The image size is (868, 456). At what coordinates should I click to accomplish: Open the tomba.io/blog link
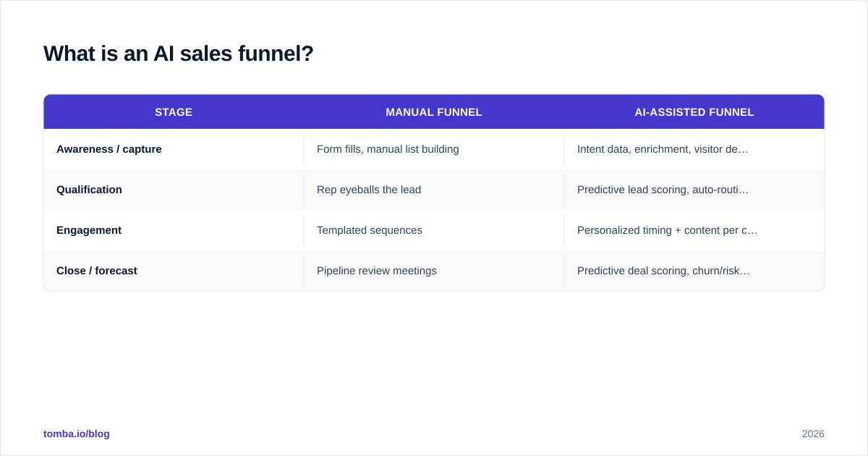point(77,434)
